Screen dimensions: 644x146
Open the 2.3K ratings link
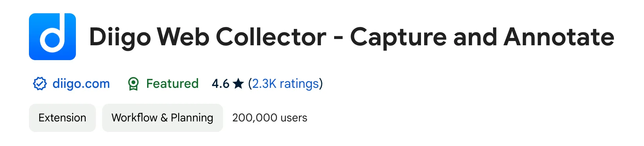pyautogui.click(x=286, y=84)
